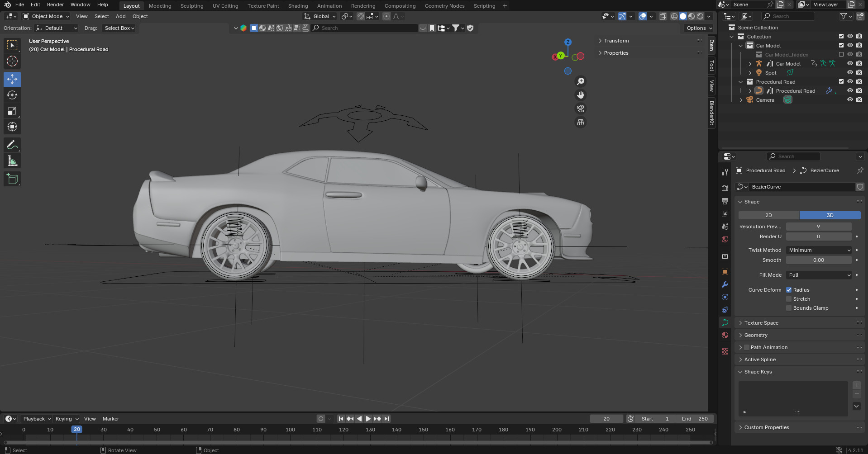868x454 pixels.
Task: Expand the Active Spline panel
Action: [760, 359]
